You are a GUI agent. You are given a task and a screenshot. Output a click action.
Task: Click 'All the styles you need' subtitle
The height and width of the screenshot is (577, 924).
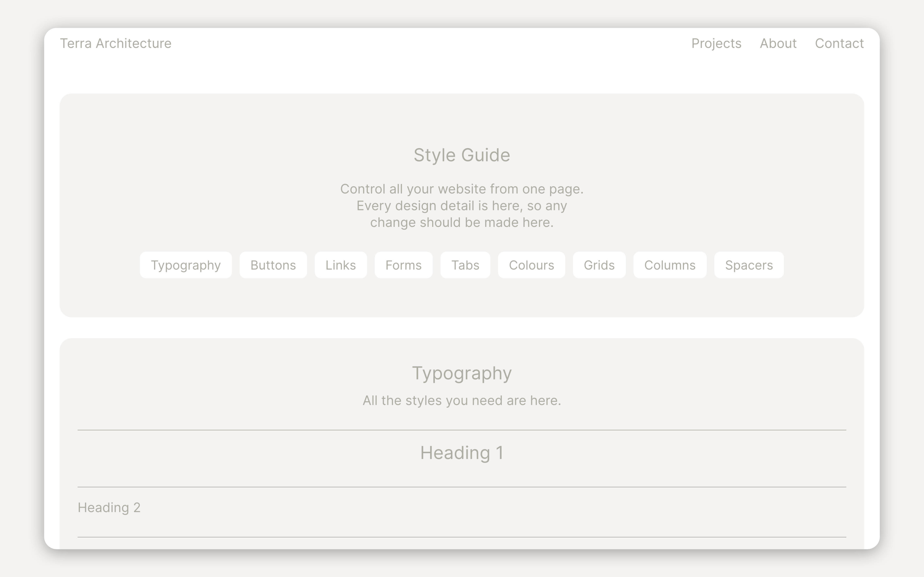(x=462, y=400)
